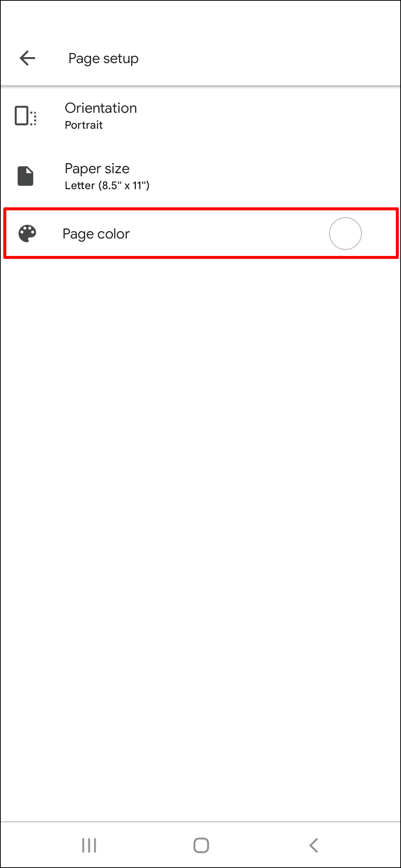Viewport: 401px width, 868px height.
Task: Tap Letter (8.5" x 11") value
Action: click(107, 185)
